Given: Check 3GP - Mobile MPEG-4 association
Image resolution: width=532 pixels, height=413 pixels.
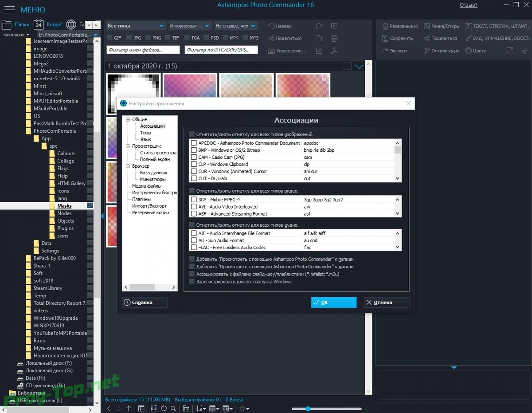Looking at the screenshot, I should coord(194,200).
